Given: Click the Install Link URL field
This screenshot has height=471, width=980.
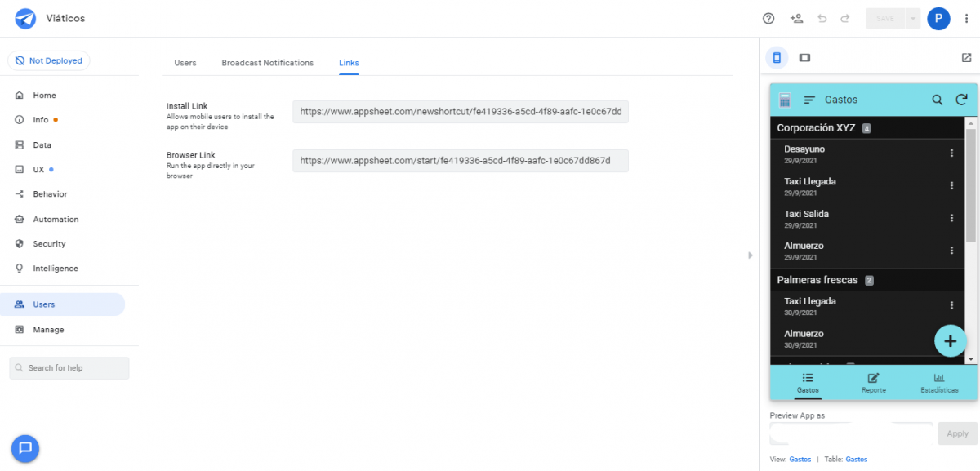Looking at the screenshot, I should [461, 112].
